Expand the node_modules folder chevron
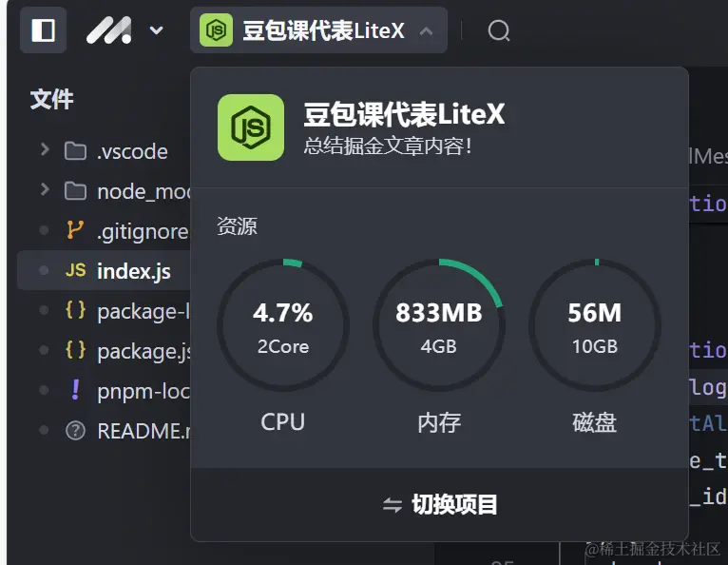This screenshot has width=728, height=565. pyautogui.click(x=45, y=189)
